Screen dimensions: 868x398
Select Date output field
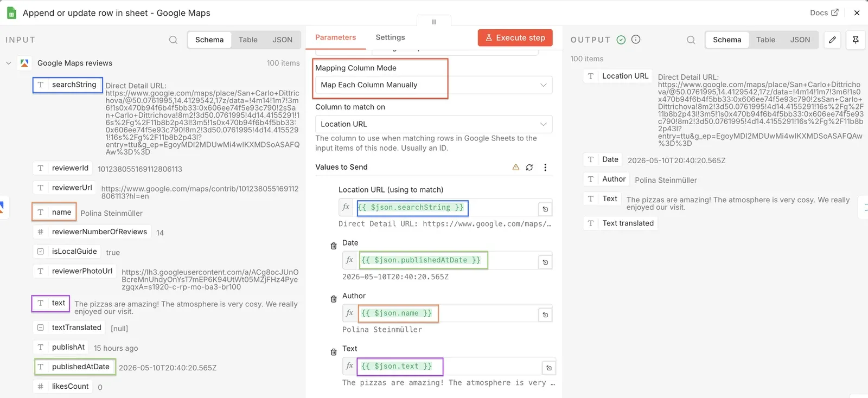click(x=603, y=159)
